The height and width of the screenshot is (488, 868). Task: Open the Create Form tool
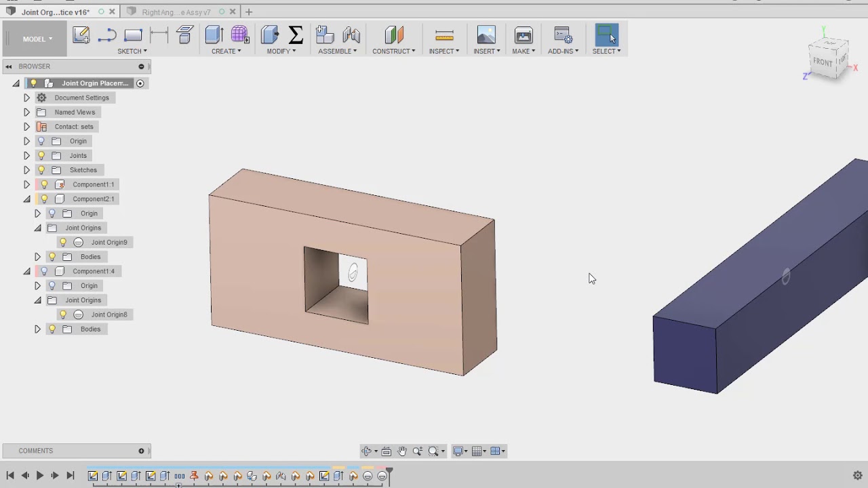pyautogui.click(x=239, y=35)
